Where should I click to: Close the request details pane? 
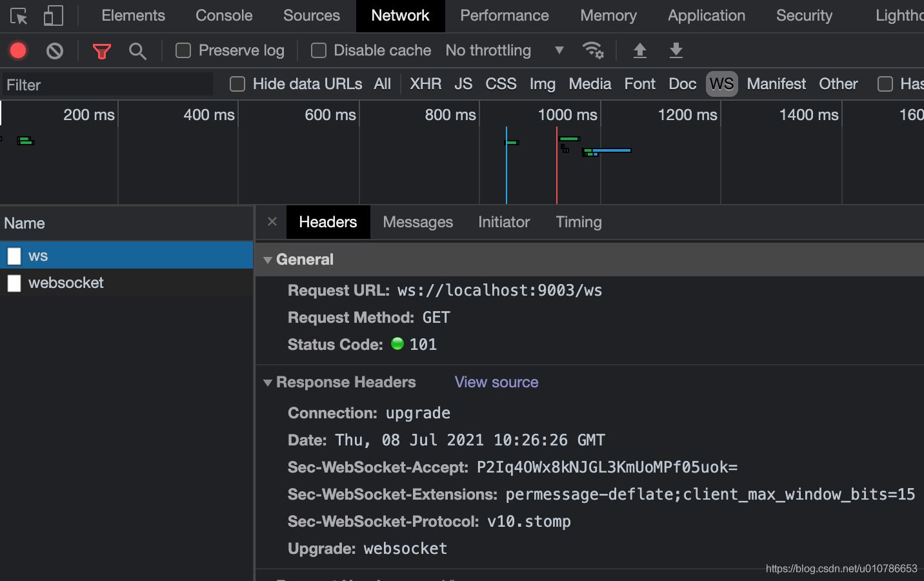[x=272, y=222]
